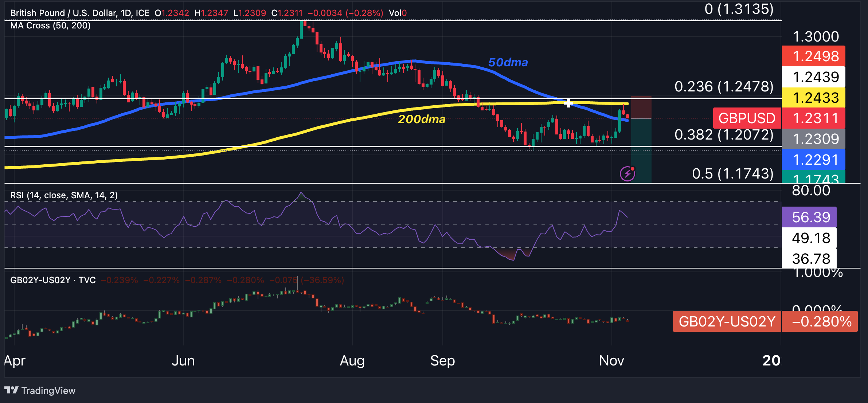Select the GBPUSD red price label on the scale

coord(747,118)
